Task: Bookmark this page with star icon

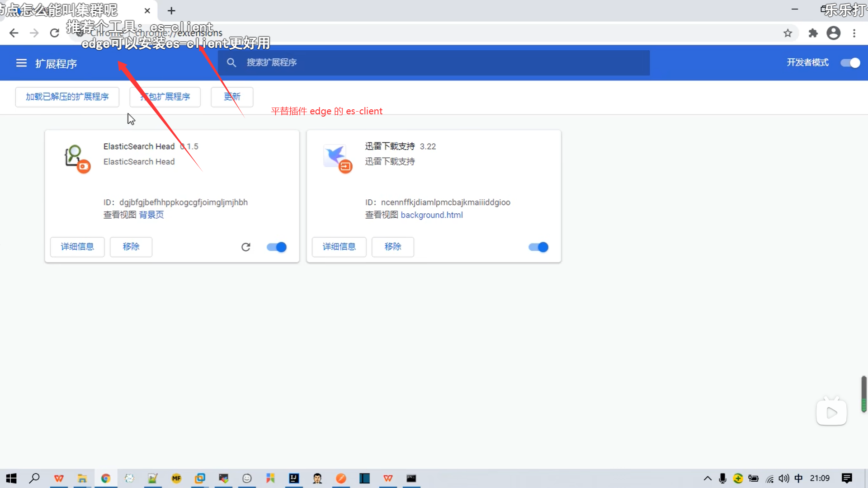Action: click(788, 33)
